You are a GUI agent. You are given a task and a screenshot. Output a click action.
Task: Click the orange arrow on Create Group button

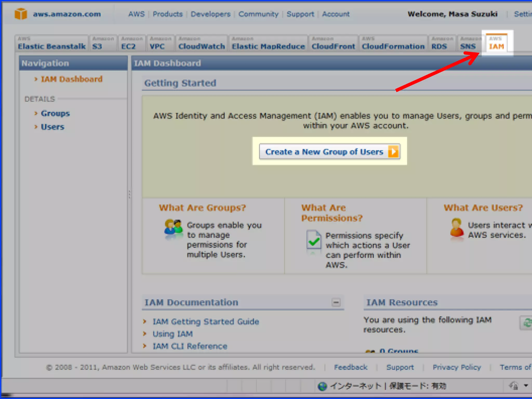[393, 151]
